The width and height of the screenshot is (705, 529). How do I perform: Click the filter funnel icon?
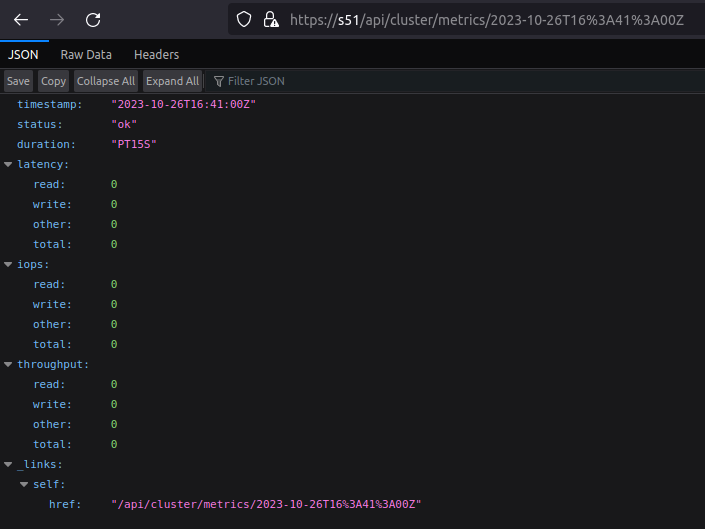(x=219, y=81)
